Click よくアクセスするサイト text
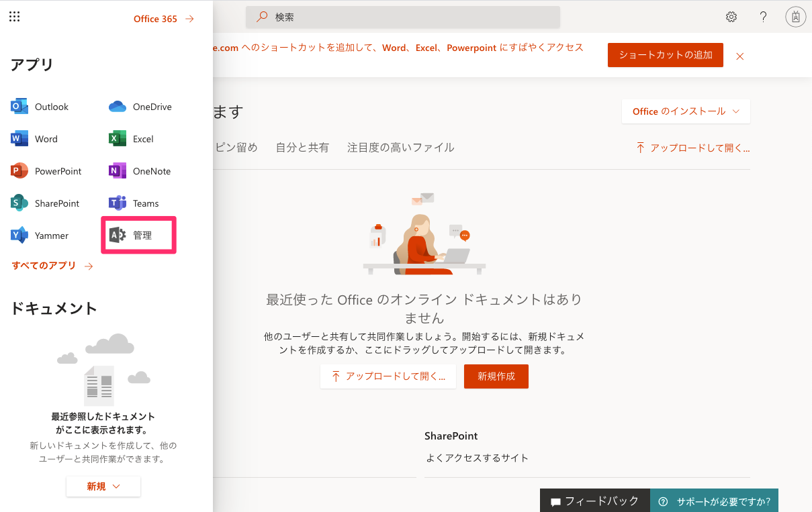The height and width of the screenshot is (512, 812). point(478,458)
